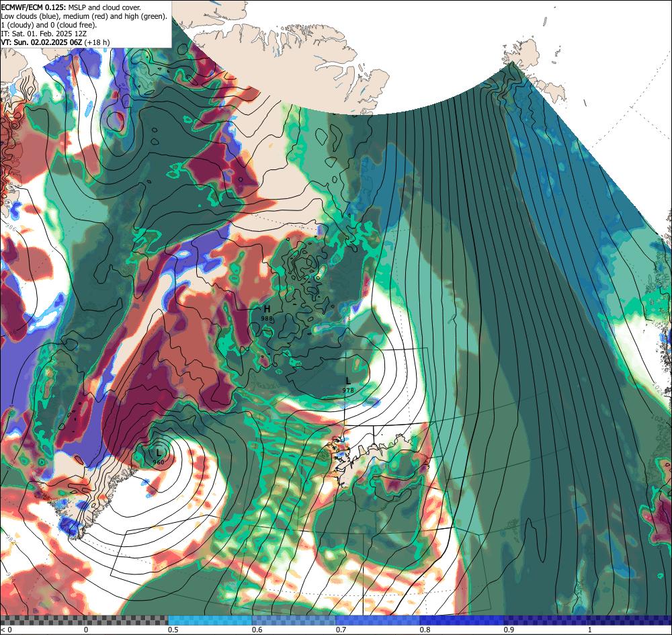Click the '0.6' colorbar label
Viewport: 672px width, 635px height.
click(257, 630)
